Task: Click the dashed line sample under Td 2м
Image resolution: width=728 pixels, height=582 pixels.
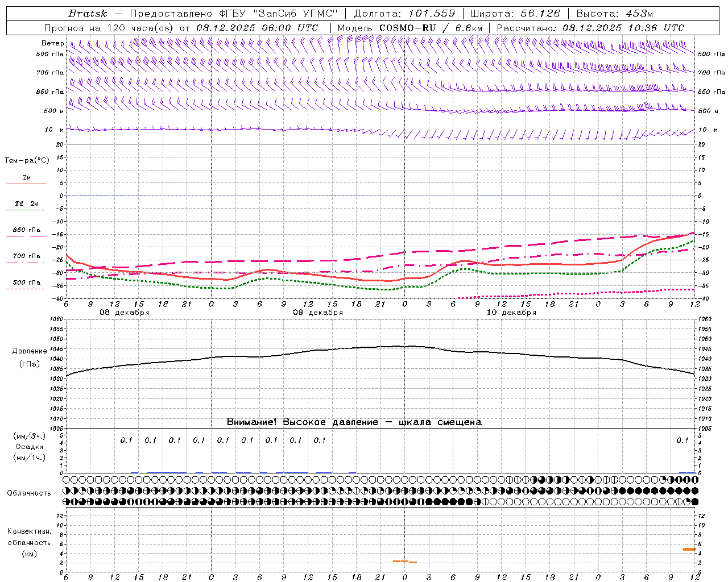Action: coord(25,210)
